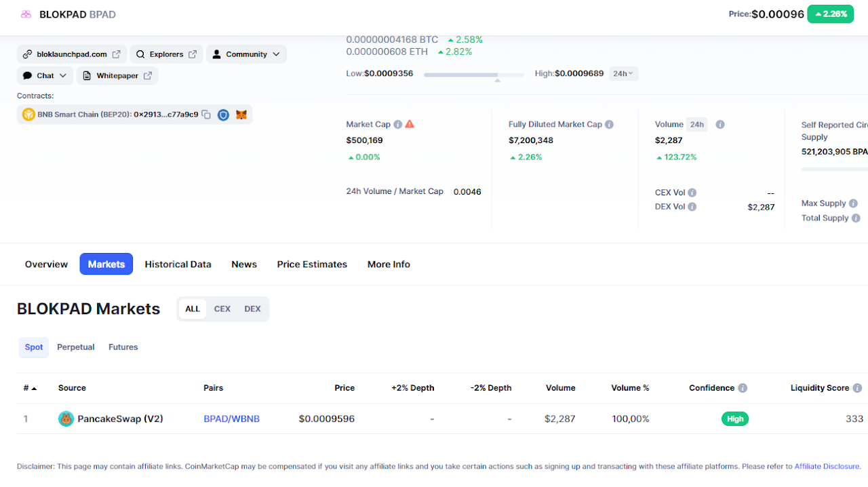Open the Community dropdown
Image resolution: width=868 pixels, height=487 pixels.
pos(246,54)
